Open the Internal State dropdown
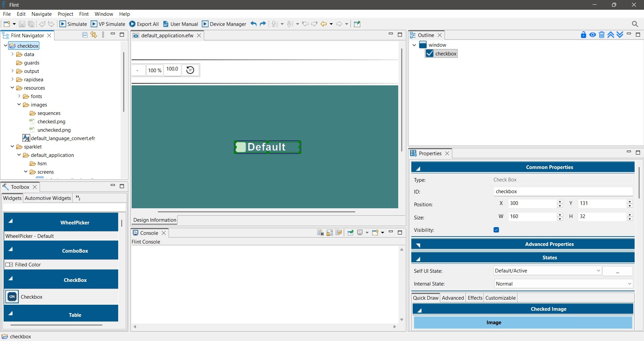Image resolution: width=644 pixels, height=341 pixels. tap(564, 284)
